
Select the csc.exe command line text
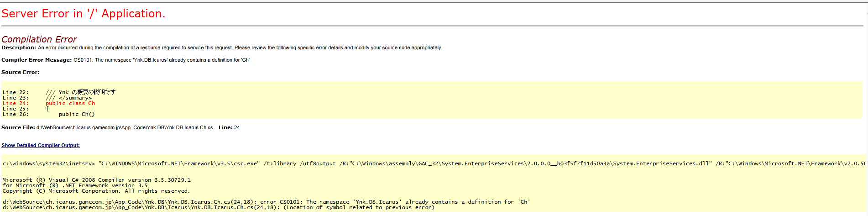tap(434, 163)
